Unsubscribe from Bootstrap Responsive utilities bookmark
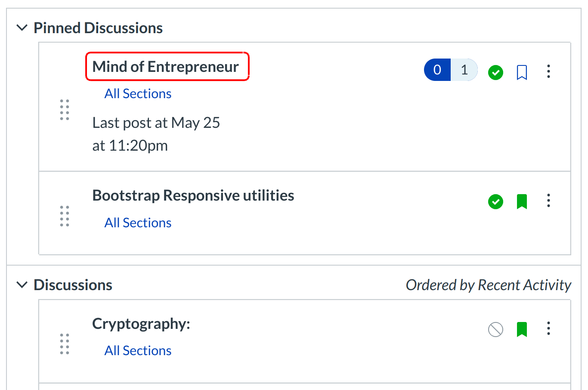Screen dimensions: 588x390 pyautogui.click(x=522, y=201)
